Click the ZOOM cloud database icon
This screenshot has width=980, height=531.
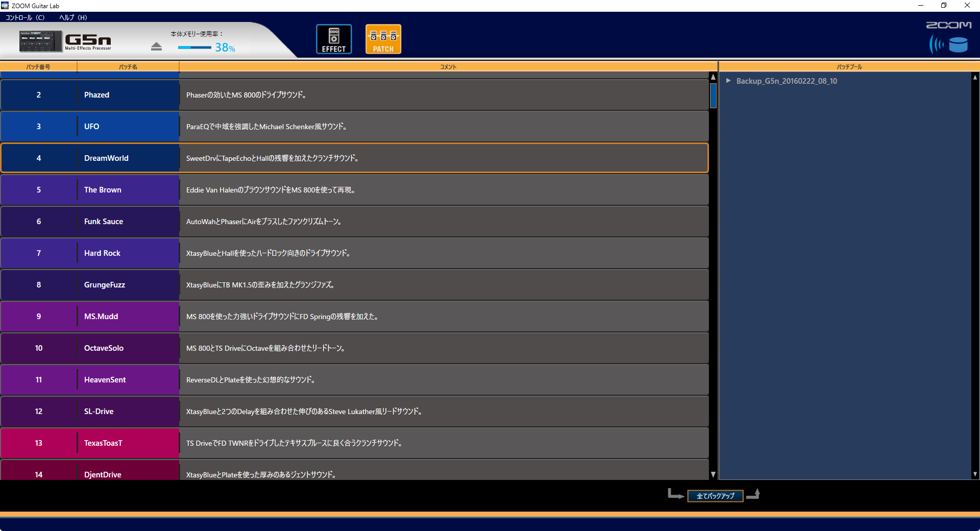point(948,44)
